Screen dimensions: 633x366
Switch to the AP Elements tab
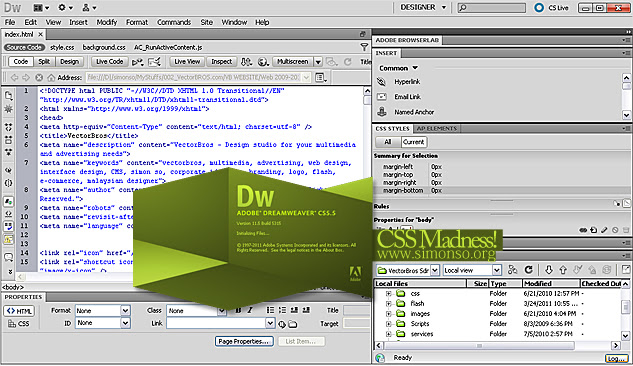(x=436, y=129)
